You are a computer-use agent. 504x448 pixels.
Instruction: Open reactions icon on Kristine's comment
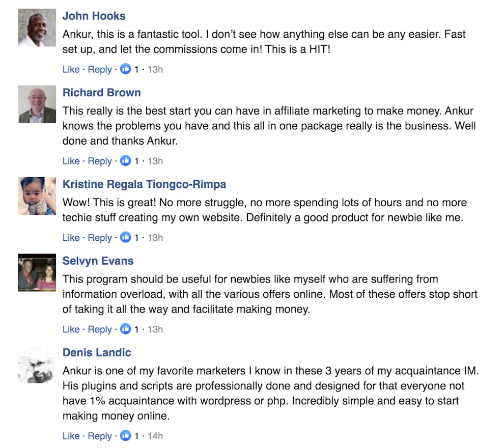tap(126, 237)
